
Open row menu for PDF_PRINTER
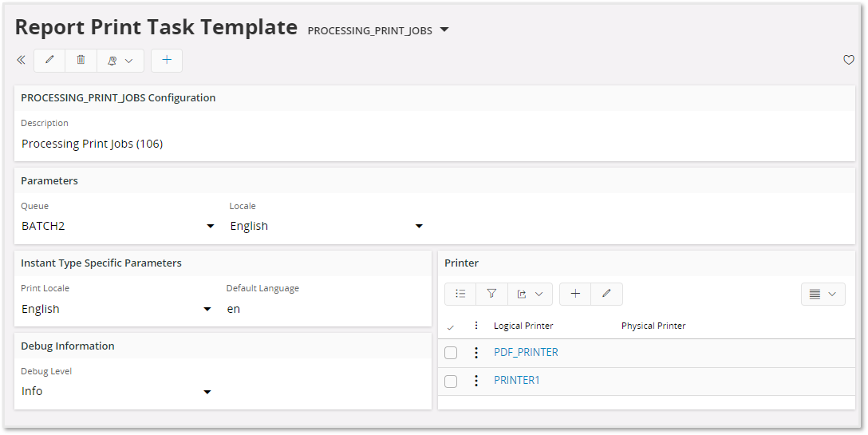pos(476,353)
